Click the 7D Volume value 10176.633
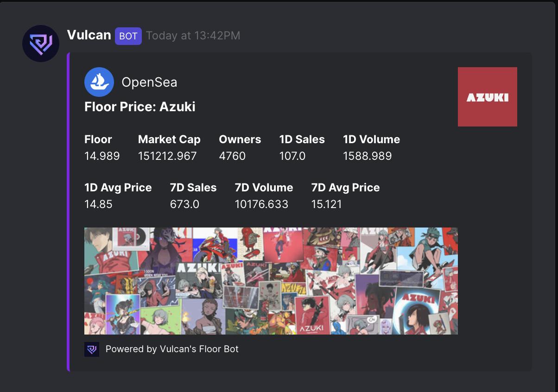 (x=261, y=204)
